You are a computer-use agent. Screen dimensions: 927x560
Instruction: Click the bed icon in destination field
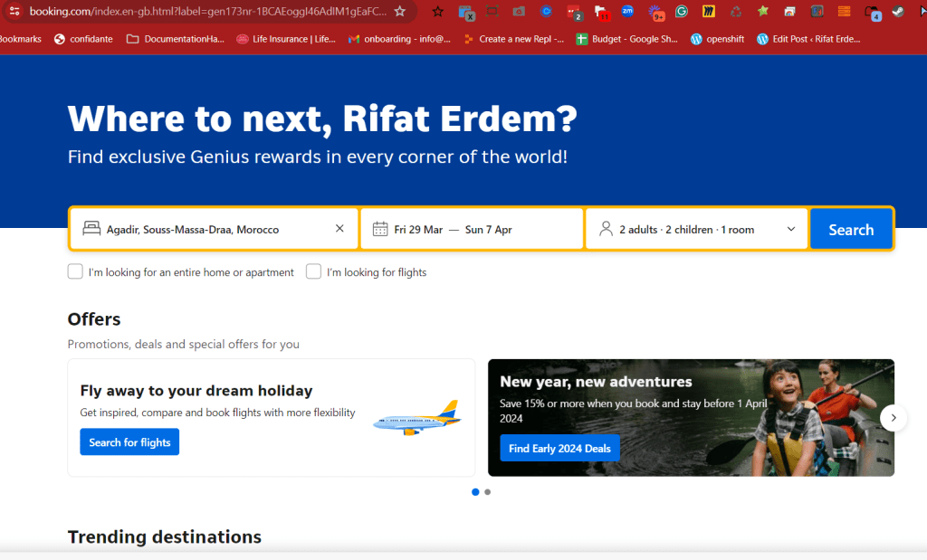[x=91, y=229]
